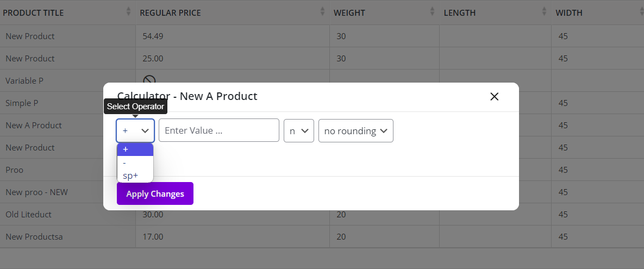This screenshot has width=644, height=269.
Task: Collapse the Select Operator dropdown
Action: (x=135, y=130)
